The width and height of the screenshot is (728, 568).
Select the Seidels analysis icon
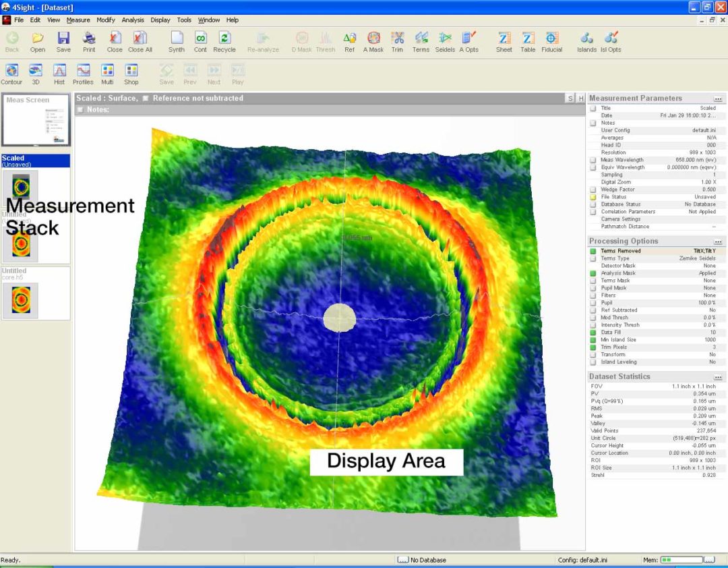445,40
